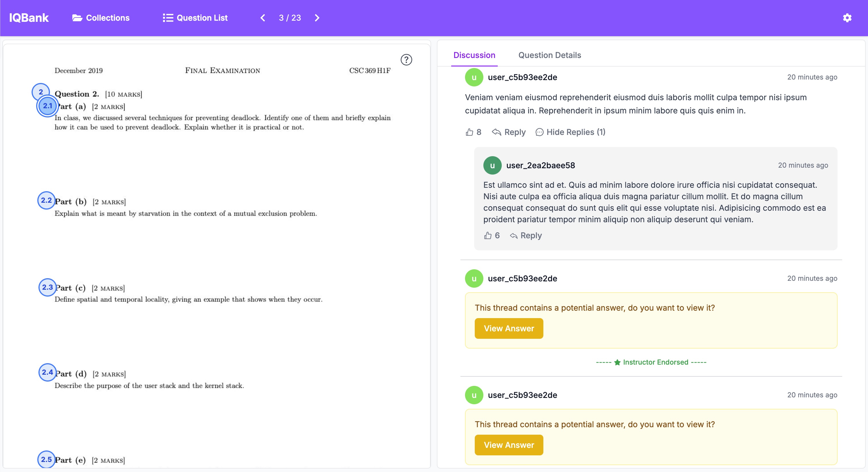Image resolution: width=868 pixels, height=472 pixels.
Task: Click 'Part (b) [2 MARKS]' heading
Action: click(x=90, y=202)
